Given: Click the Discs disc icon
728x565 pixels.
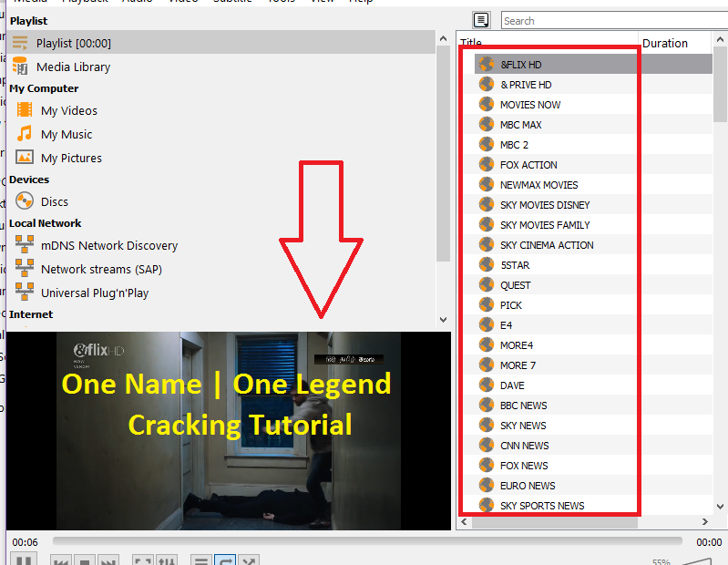Looking at the screenshot, I should click(x=24, y=201).
